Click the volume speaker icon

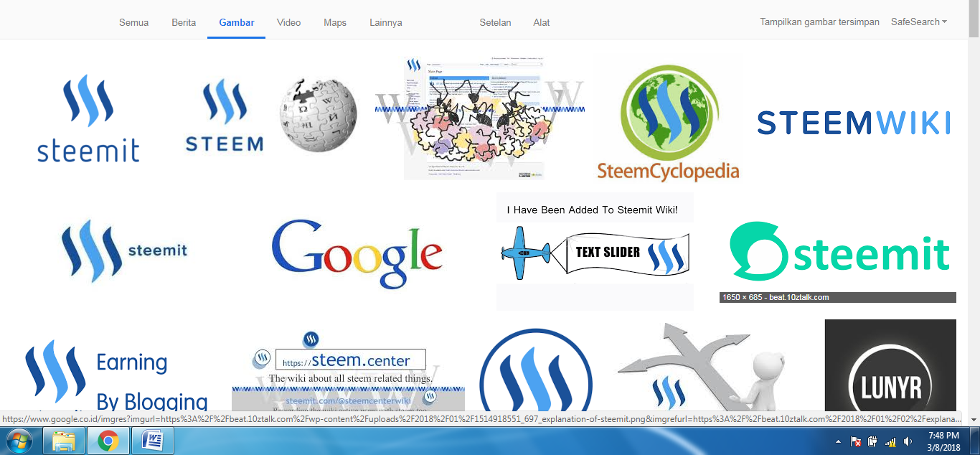(x=908, y=441)
